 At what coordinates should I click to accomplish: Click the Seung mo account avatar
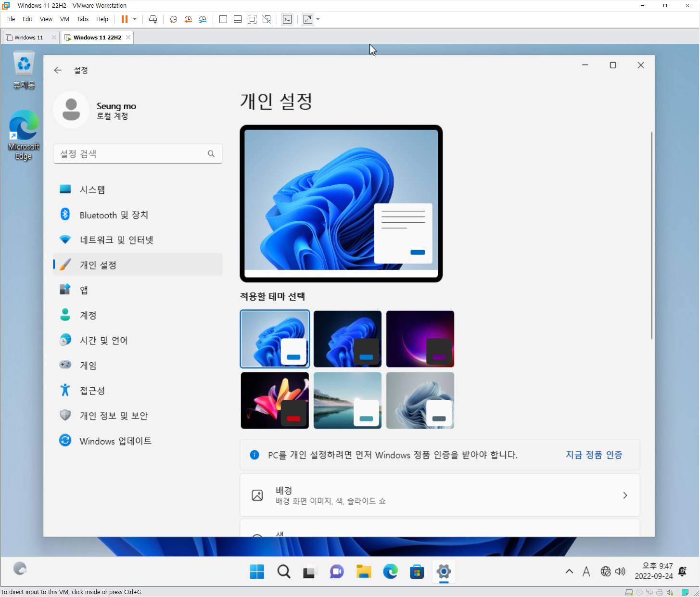(71, 110)
